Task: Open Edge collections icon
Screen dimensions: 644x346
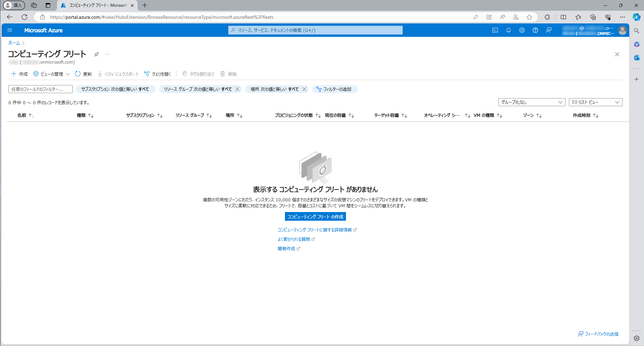Action: 593,17
